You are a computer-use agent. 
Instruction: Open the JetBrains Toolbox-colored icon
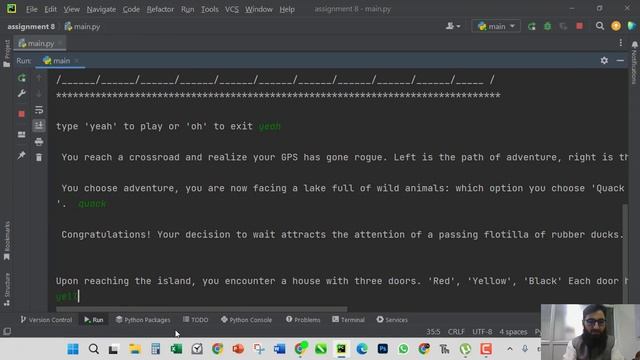tap(632, 27)
